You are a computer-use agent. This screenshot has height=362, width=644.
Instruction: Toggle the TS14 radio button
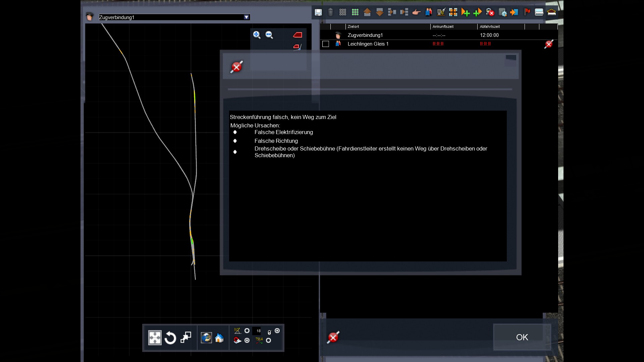(268, 341)
